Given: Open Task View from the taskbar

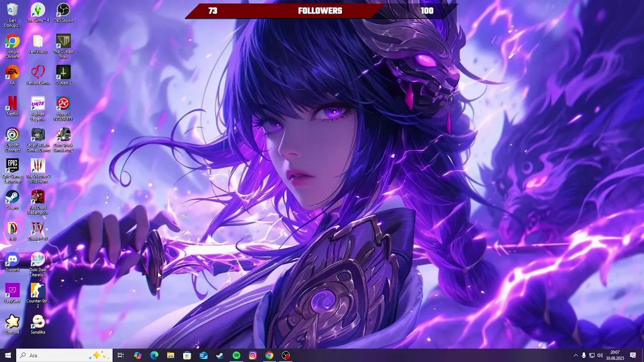Looking at the screenshot, I should click(121, 355).
